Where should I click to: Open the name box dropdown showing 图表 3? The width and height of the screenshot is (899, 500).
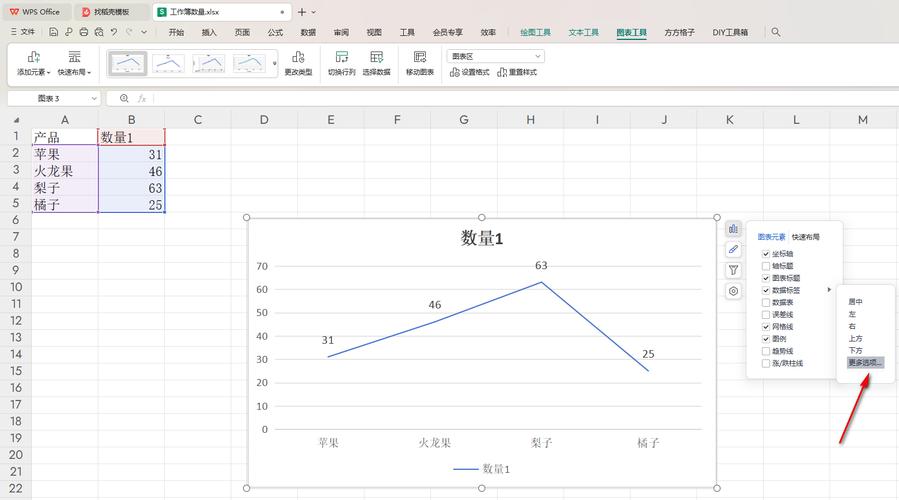(x=94, y=99)
